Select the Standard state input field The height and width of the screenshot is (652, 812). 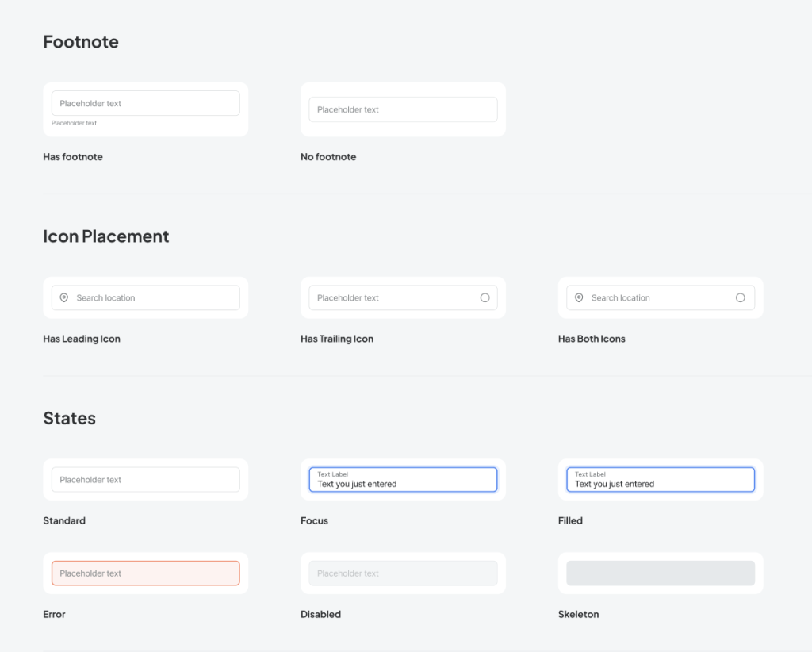point(145,480)
